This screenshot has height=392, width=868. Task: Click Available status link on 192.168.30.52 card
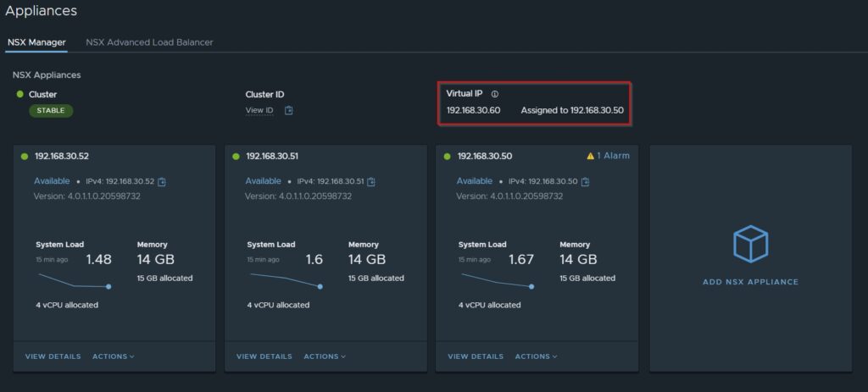point(52,181)
